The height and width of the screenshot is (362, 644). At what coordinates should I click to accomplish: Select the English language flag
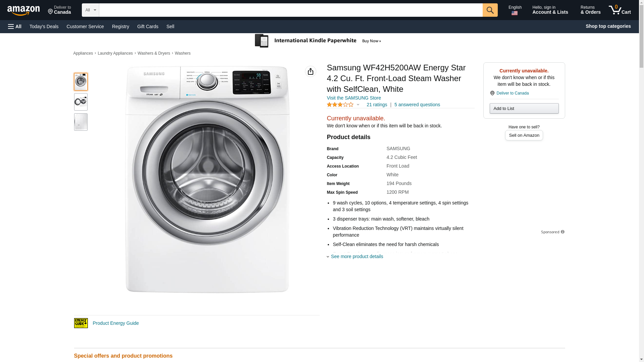point(515,13)
